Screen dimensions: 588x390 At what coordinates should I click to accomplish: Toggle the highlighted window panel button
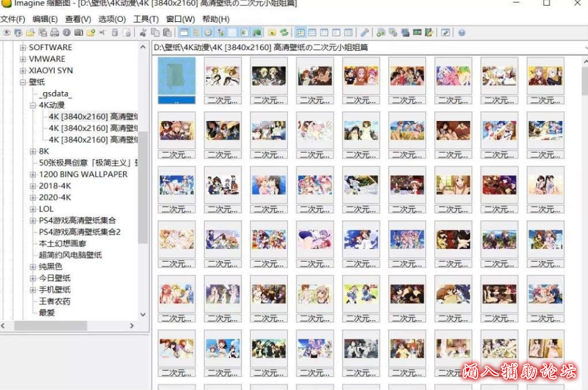coord(184,33)
